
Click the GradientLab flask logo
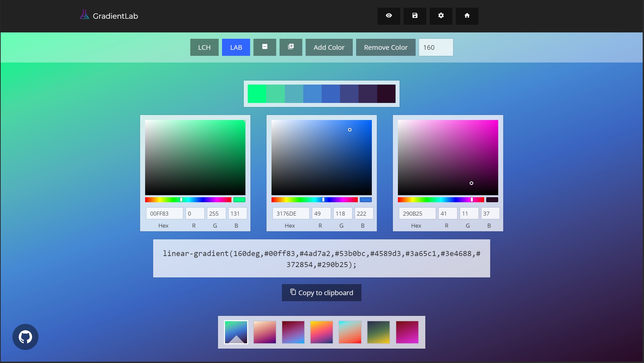click(84, 15)
